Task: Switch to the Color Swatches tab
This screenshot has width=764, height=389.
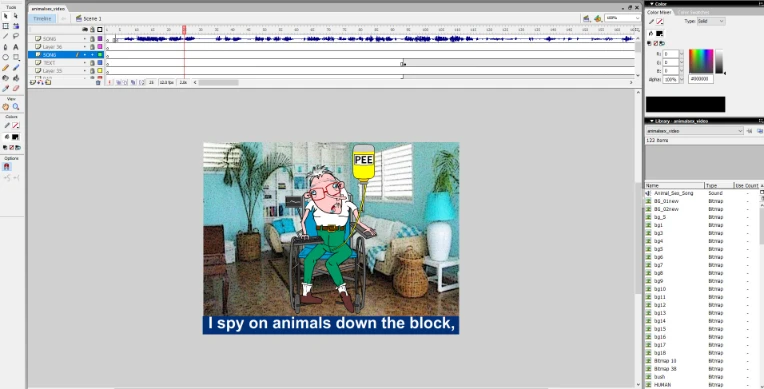Action: pos(693,12)
